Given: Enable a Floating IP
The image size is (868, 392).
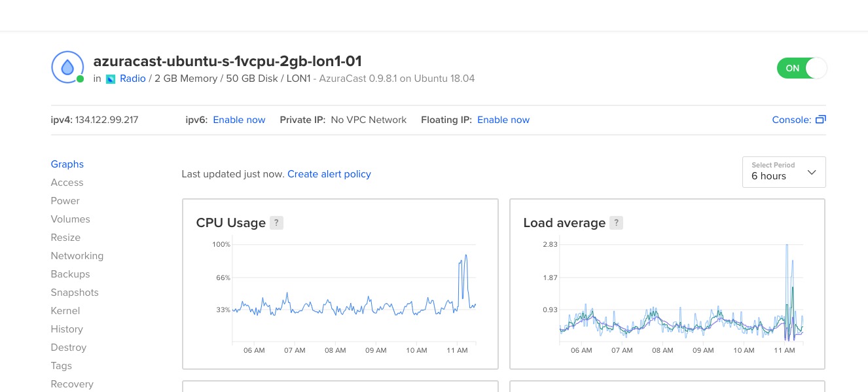Looking at the screenshot, I should coord(503,120).
